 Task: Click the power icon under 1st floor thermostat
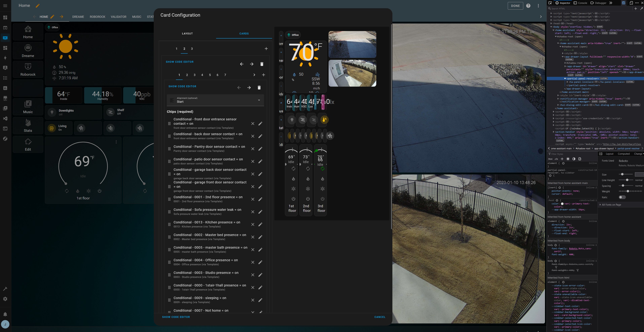pos(100,191)
